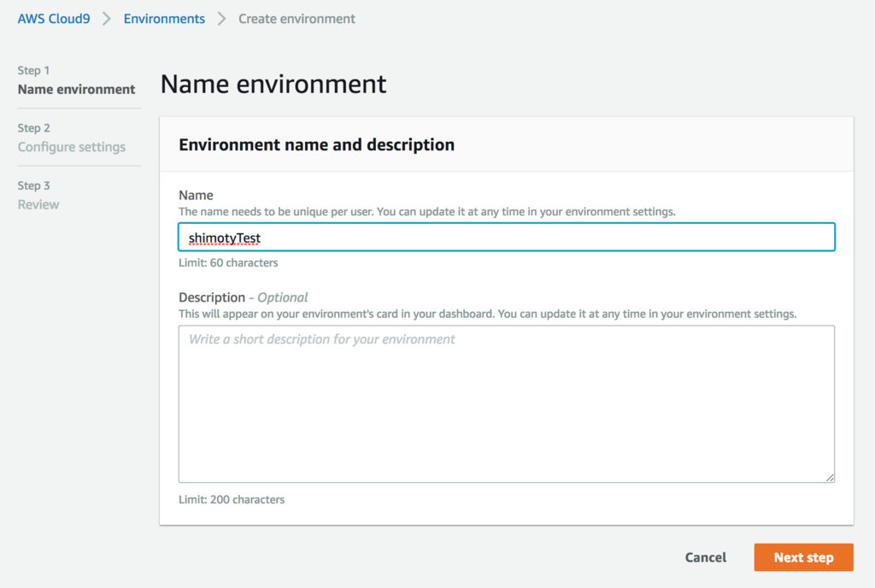Click the Name environment page heading
Image resolution: width=875 pixels, height=588 pixels.
(273, 84)
